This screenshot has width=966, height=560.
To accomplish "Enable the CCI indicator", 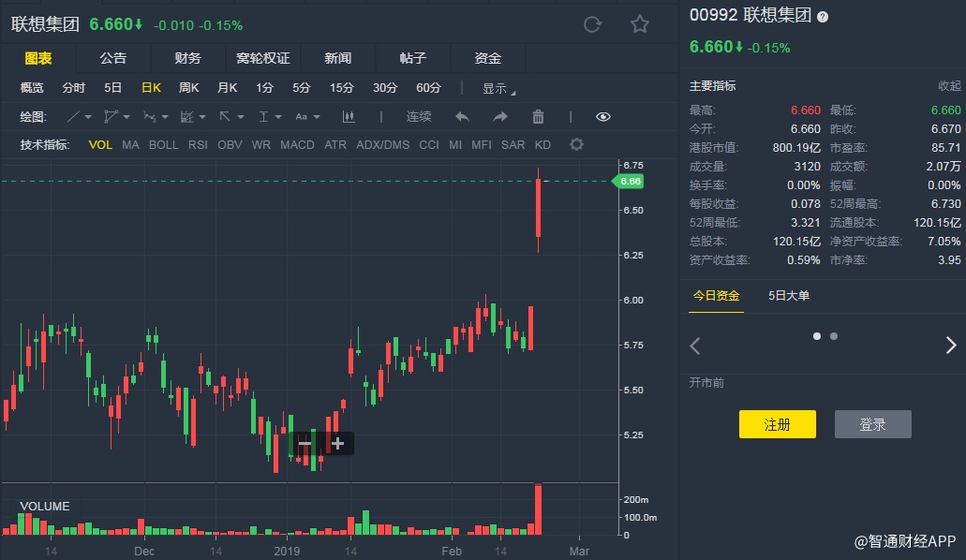I will (x=429, y=145).
